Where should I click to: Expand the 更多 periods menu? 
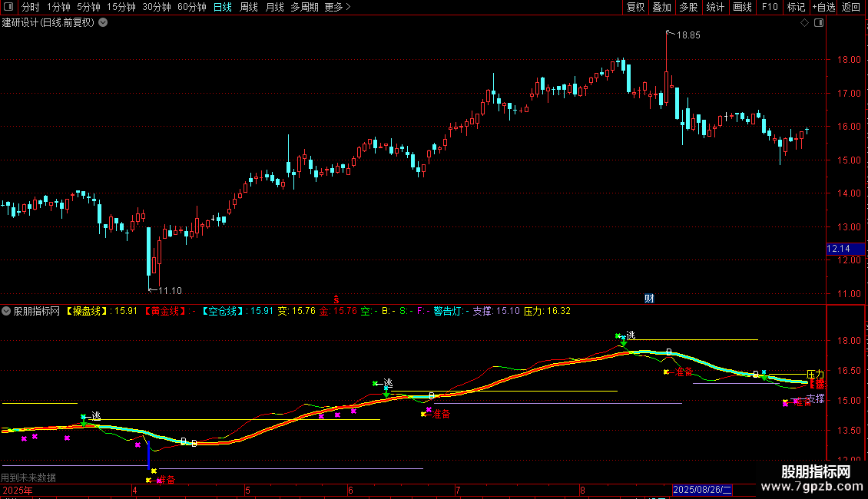[x=337, y=7]
